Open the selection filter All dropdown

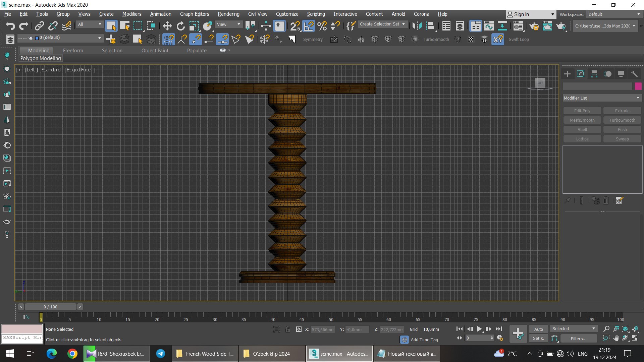point(90,24)
